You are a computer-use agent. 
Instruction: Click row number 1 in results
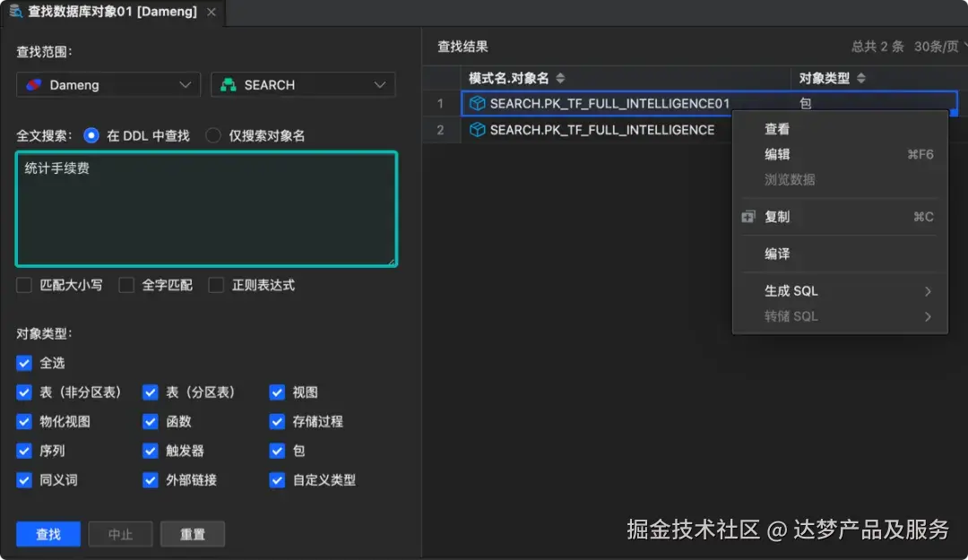pyautogui.click(x=440, y=103)
